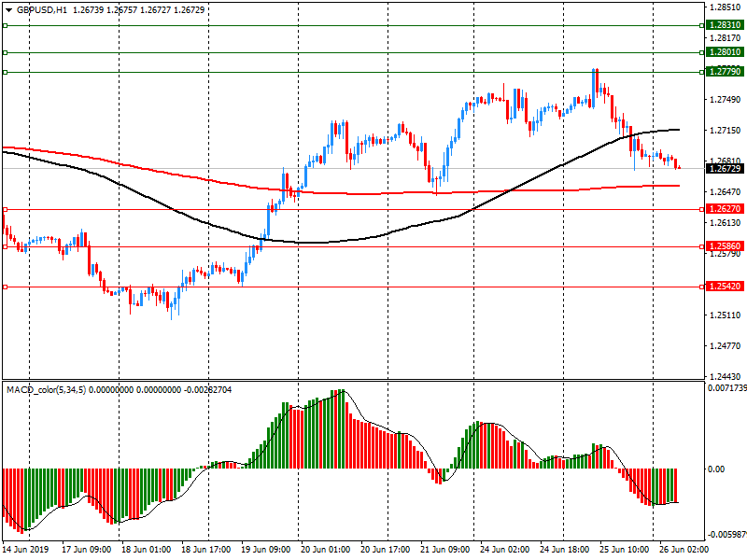Screen dimensions: 747x560
Task: Click the current price tag 1.26729
Action: point(725,169)
